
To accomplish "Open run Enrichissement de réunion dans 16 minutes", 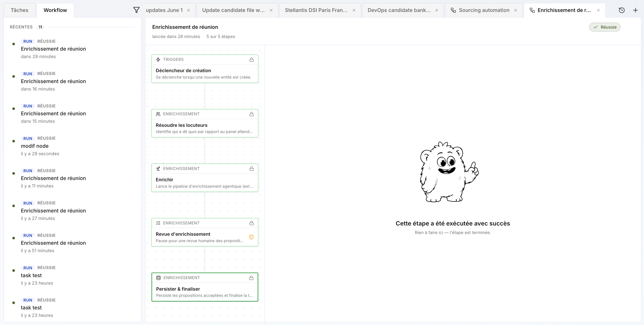I will point(73,81).
